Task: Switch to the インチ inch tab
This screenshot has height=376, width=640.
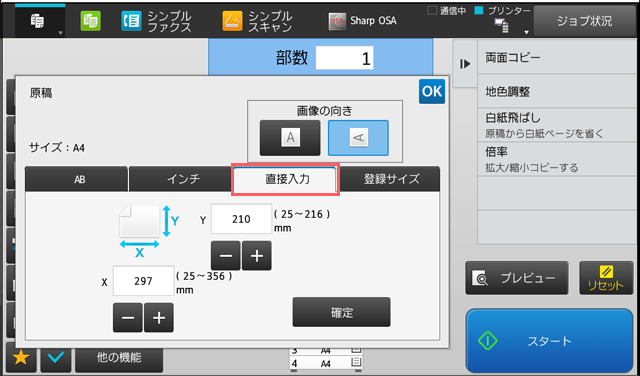Action: click(x=180, y=179)
